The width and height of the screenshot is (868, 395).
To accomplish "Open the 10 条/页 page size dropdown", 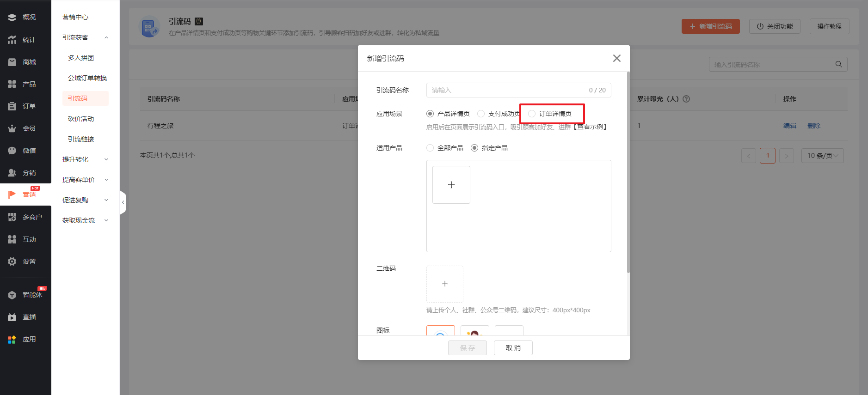I will coord(822,156).
